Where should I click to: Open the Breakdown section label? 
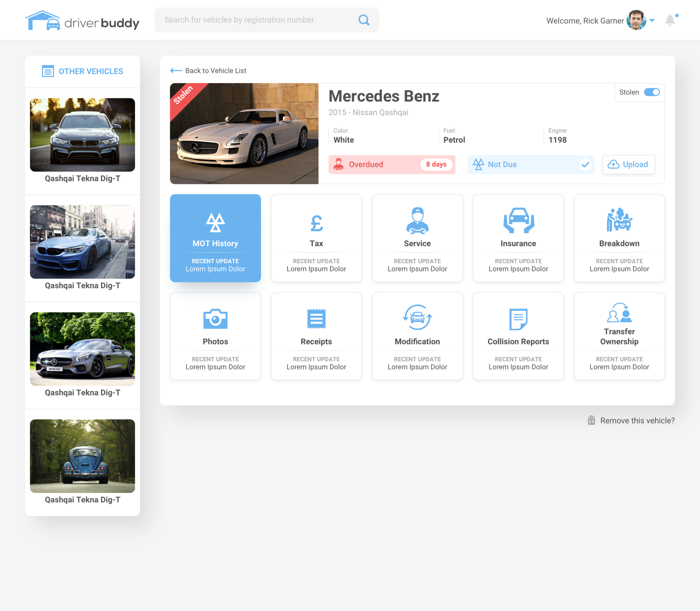(619, 243)
